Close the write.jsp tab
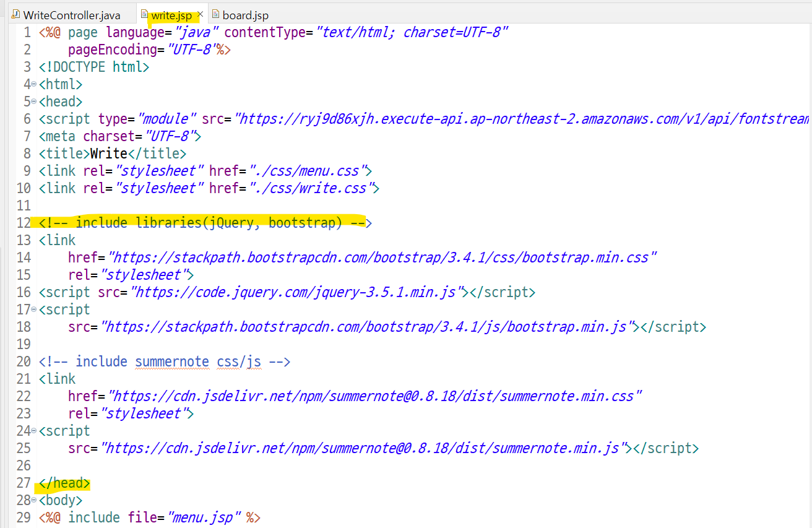This screenshot has width=812, height=528. click(200, 14)
